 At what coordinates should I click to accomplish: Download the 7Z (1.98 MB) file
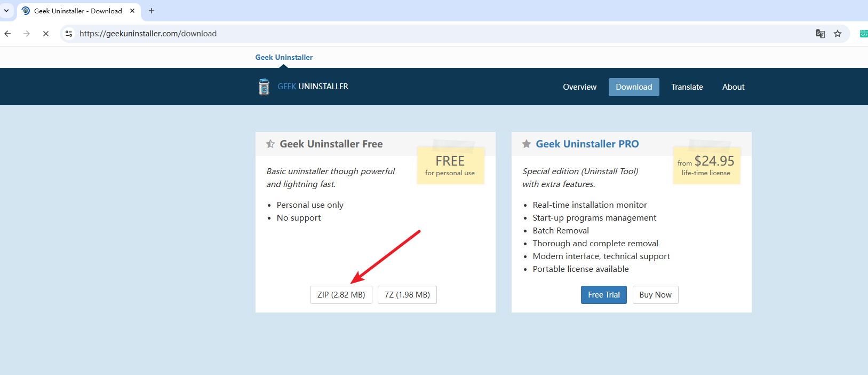(x=407, y=295)
